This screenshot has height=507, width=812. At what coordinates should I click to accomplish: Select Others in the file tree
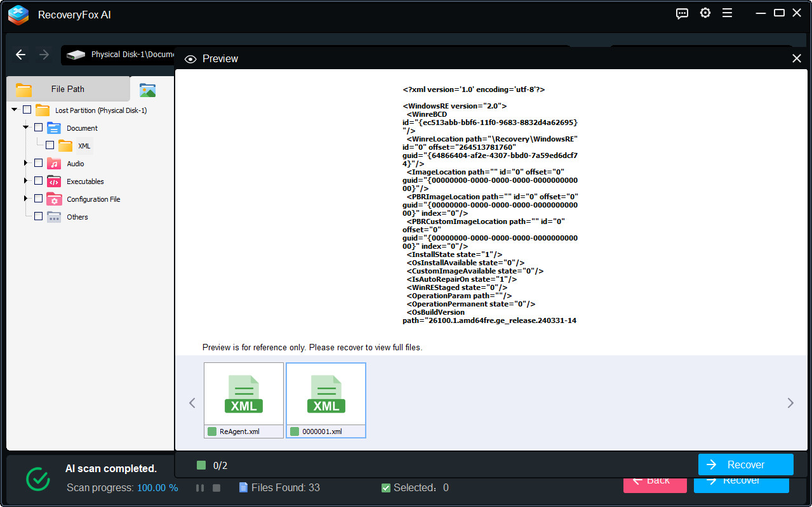coord(77,217)
